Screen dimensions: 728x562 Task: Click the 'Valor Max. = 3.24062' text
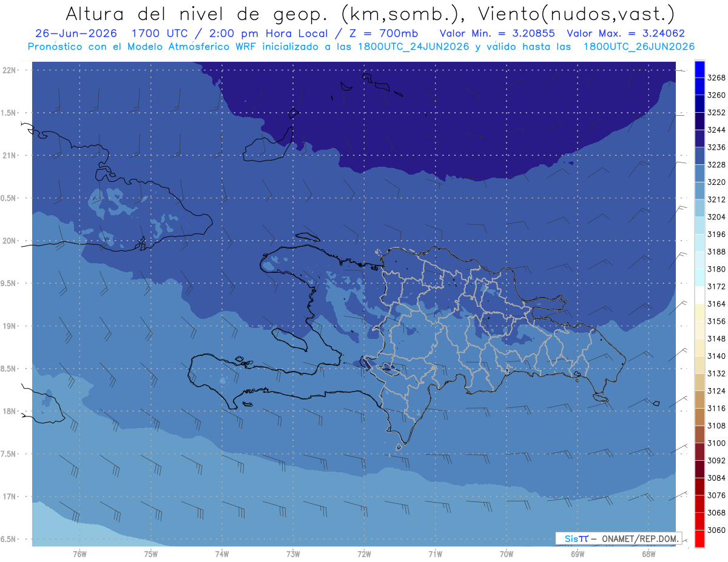coord(625,34)
